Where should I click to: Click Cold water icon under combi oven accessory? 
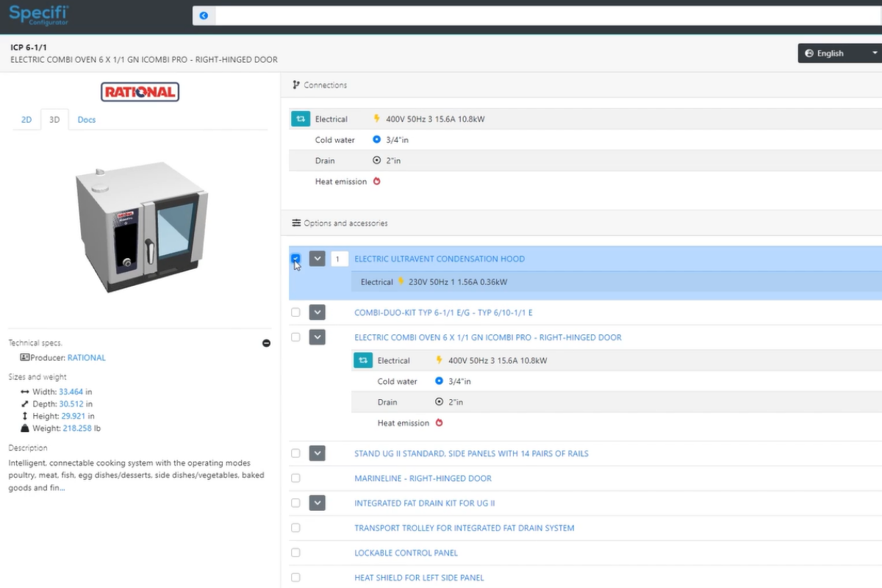tap(439, 381)
